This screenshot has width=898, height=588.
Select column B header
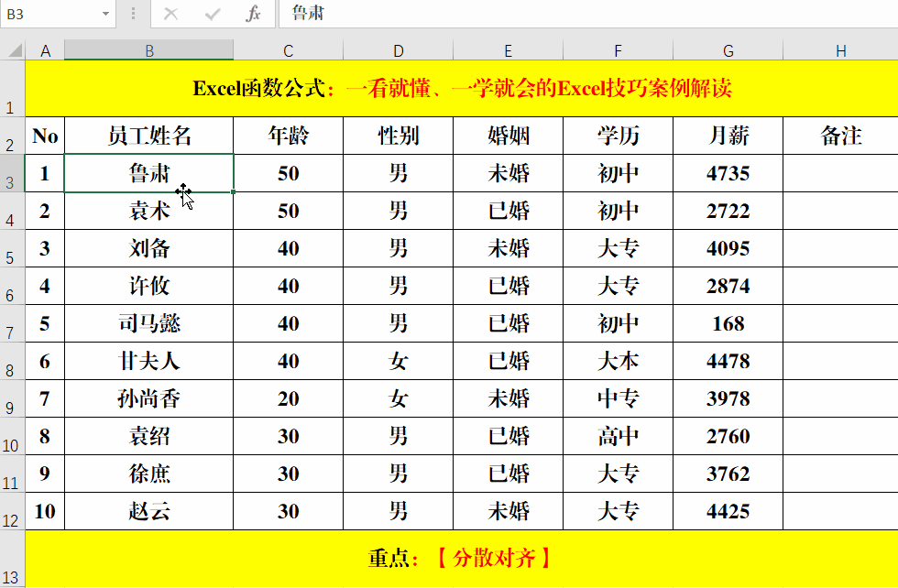tap(148, 50)
